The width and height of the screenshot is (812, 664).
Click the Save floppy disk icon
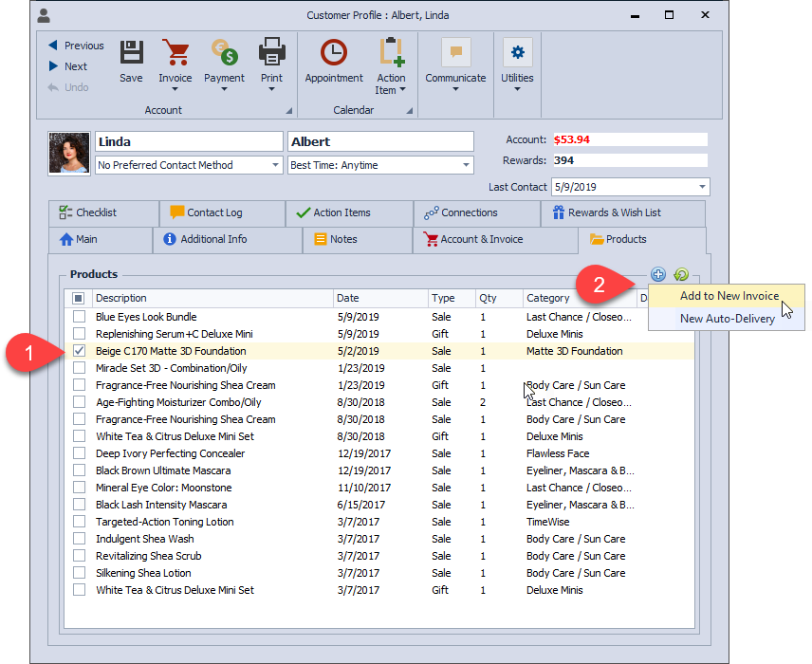131,53
